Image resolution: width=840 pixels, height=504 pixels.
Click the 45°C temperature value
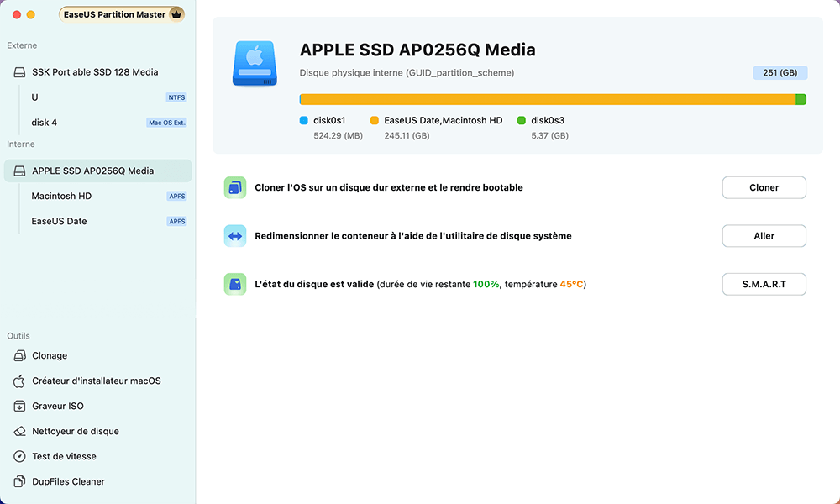[571, 285]
